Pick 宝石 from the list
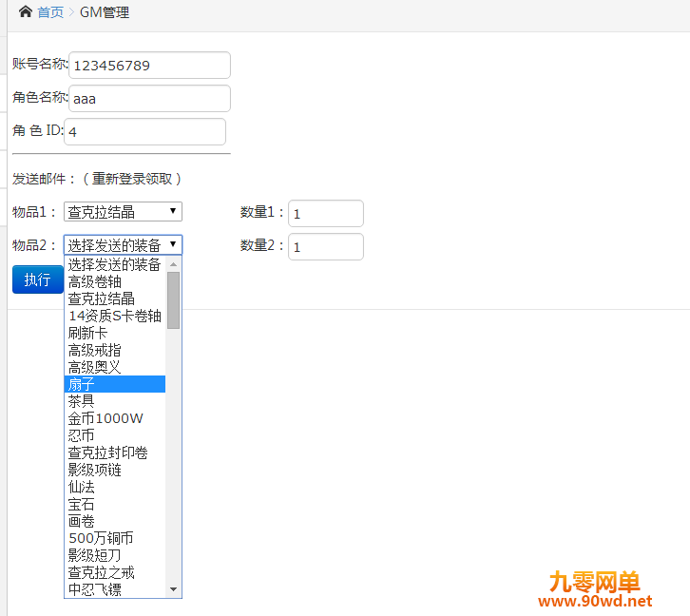 click(115, 504)
